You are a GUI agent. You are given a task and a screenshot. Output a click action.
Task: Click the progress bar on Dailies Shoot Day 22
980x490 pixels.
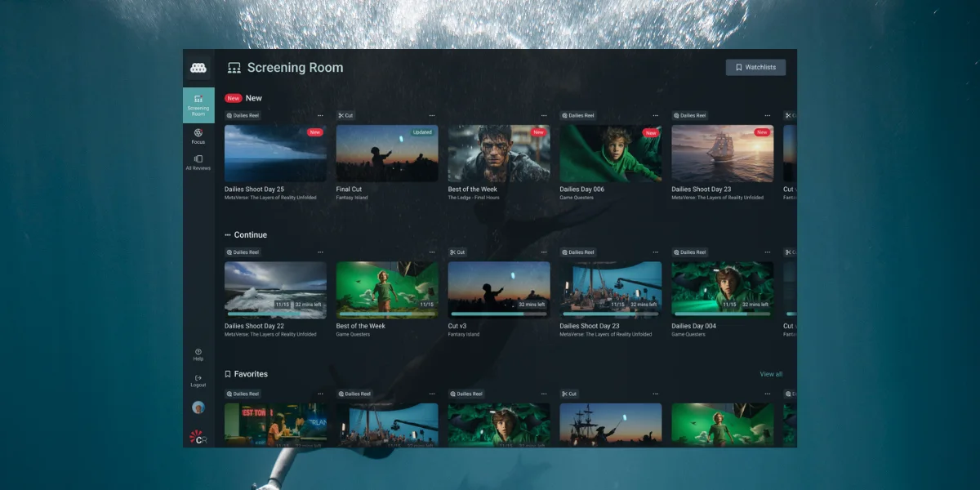(x=275, y=314)
